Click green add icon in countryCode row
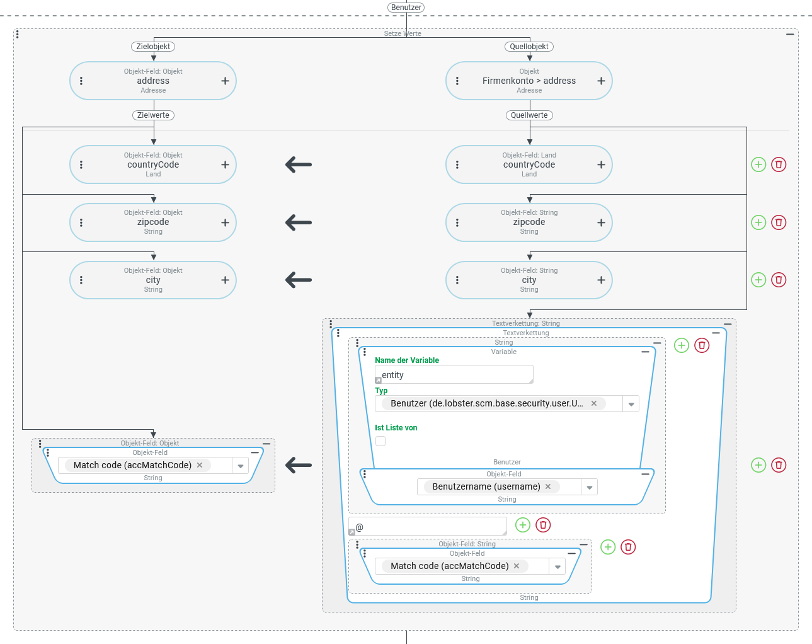The width and height of the screenshot is (812, 644). (758, 164)
